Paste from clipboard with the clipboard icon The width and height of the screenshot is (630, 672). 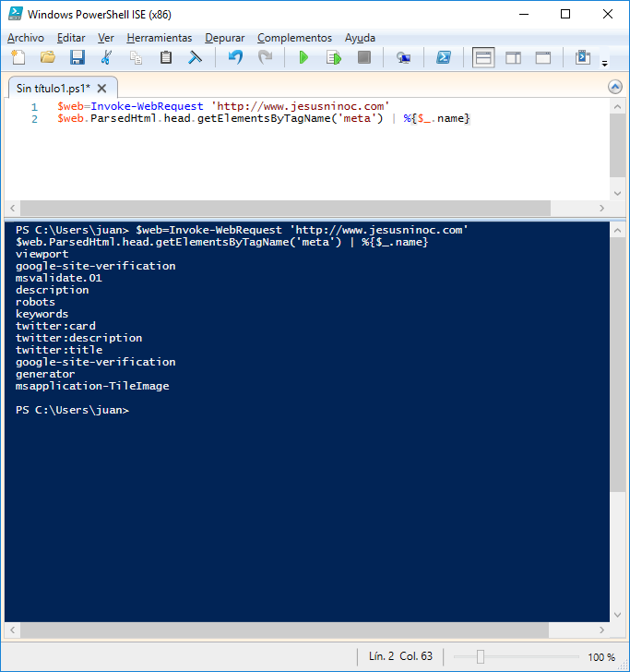tap(166, 57)
